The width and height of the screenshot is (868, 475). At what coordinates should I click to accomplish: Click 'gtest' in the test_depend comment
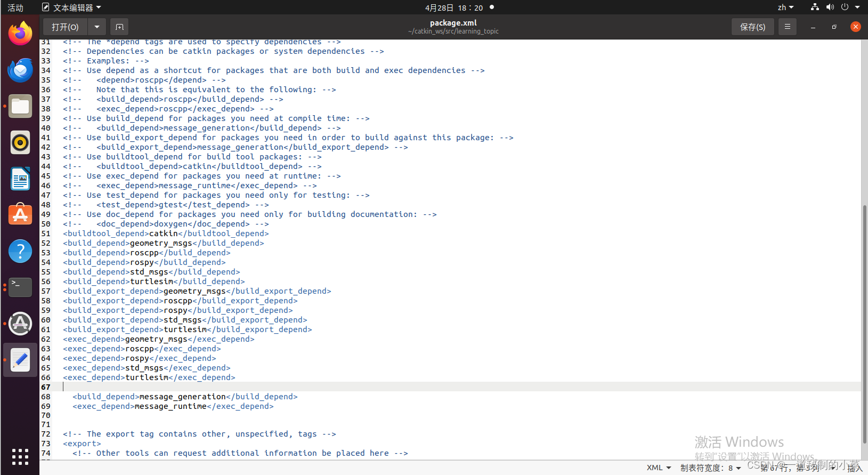[171, 205]
